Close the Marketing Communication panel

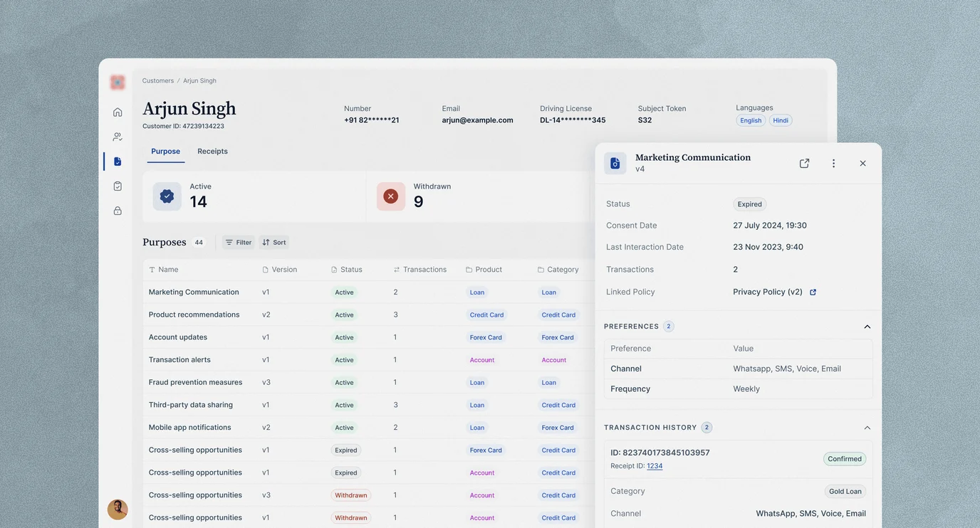point(862,163)
